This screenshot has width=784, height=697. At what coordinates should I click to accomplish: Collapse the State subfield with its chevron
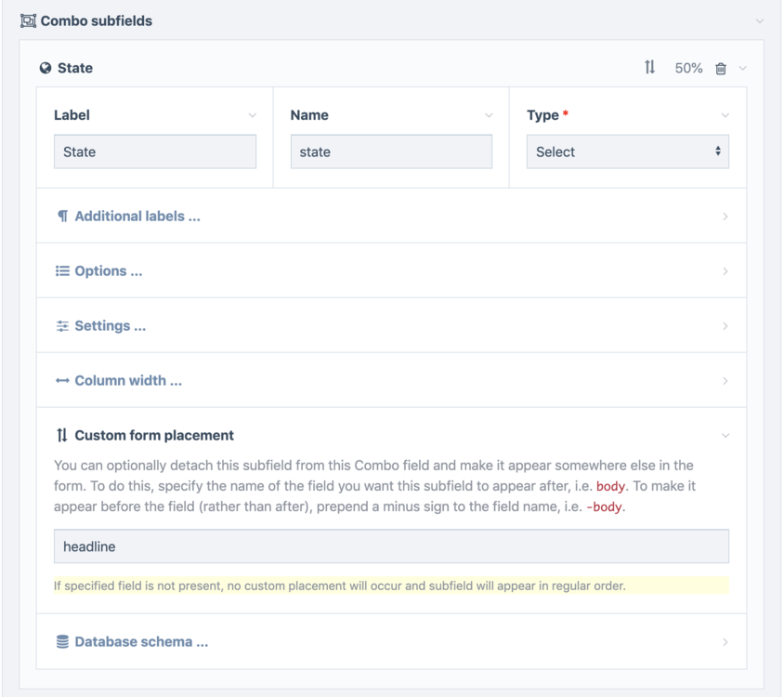click(742, 69)
